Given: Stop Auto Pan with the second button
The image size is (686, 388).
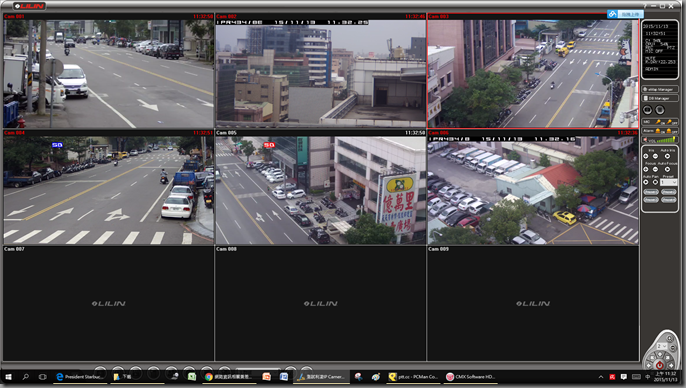Looking at the screenshot, I should (x=655, y=182).
